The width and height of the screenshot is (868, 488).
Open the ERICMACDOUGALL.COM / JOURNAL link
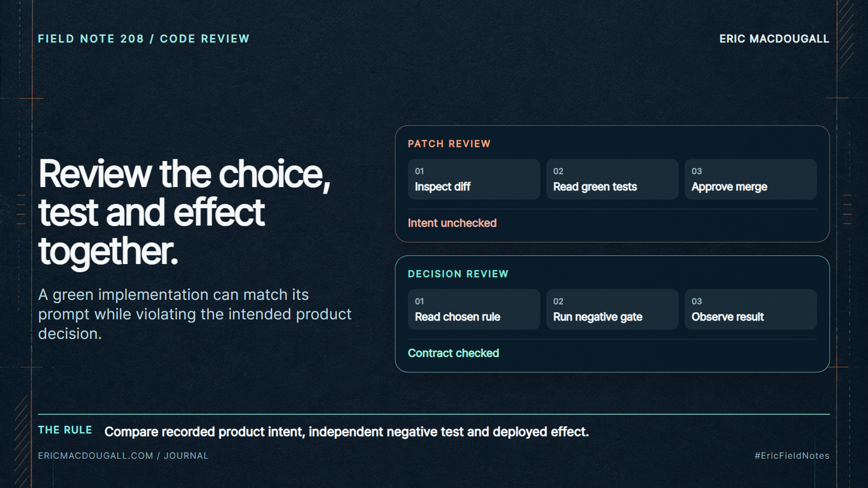click(x=123, y=455)
